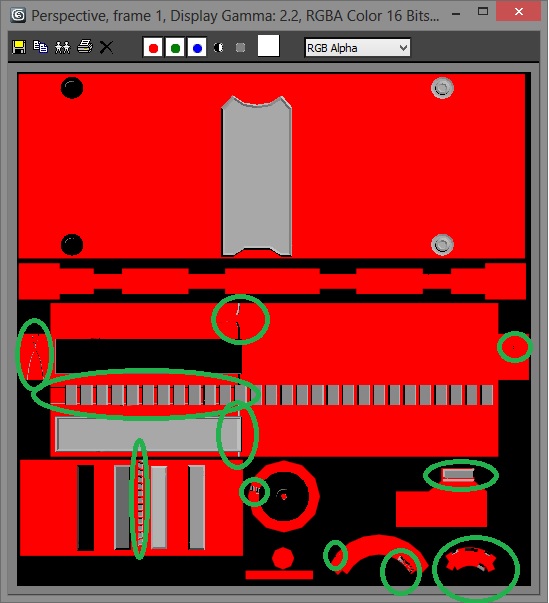The width and height of the screenshot is (549, 603).
Task: Toggle the green channel display
Action: tap(175, 48)
